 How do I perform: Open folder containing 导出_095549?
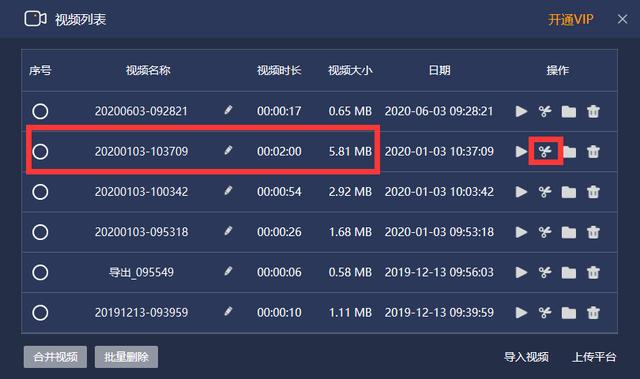pyautogui.click(x=569, y=272)
